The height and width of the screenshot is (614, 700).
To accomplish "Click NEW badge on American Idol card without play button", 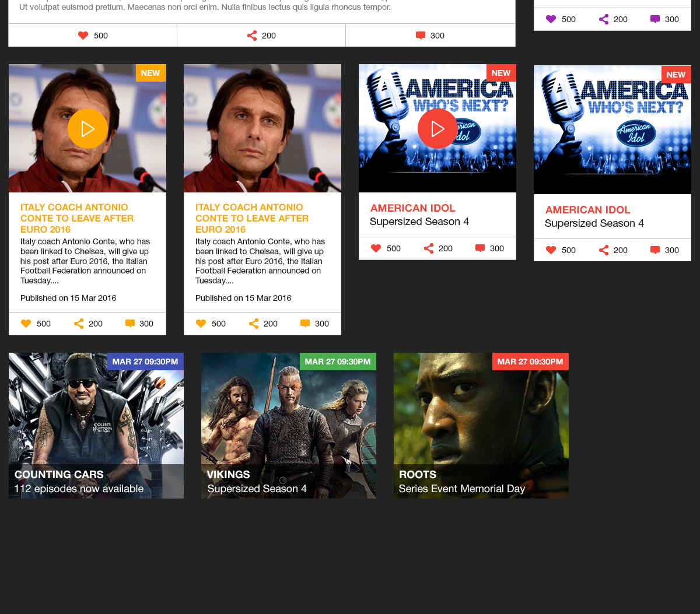I will coord(676,75).
